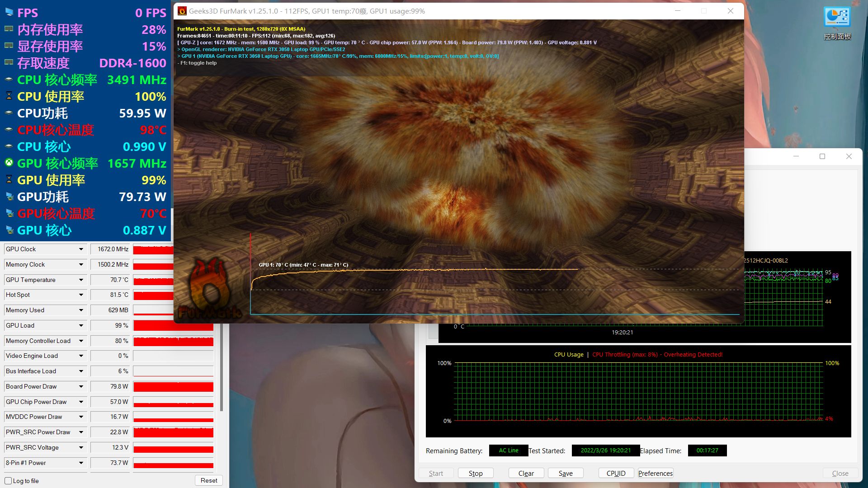The height and width of the screenshot is (488, 868).
Task: Click the FurMark flame icon in title bar
Action: point(182,11)
